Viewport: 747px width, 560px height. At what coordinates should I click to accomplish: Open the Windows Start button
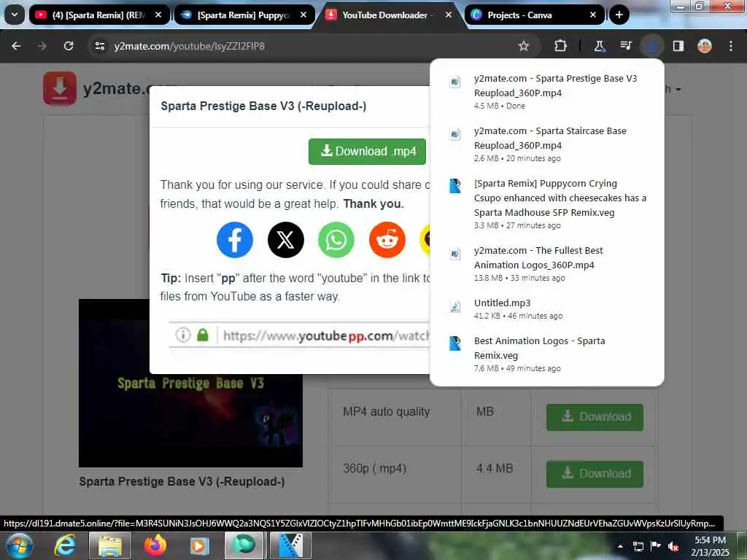coord(19,545)
